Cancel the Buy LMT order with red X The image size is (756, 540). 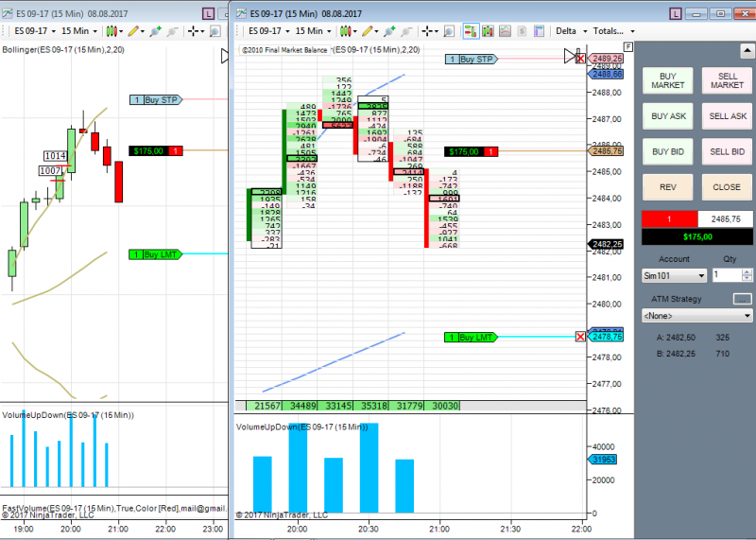pos(580,337)
